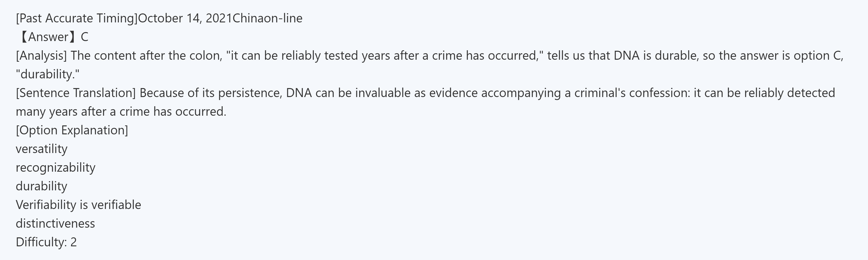Select the option 'versatility'
Screen dimensions: 868x260
(41, 149)
